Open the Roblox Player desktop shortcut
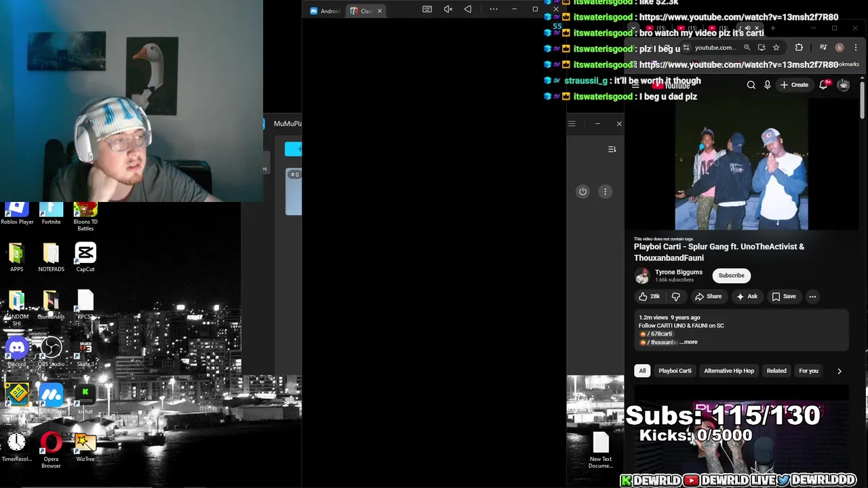Screen dimensions: 868x488 [x=17, y=213]
